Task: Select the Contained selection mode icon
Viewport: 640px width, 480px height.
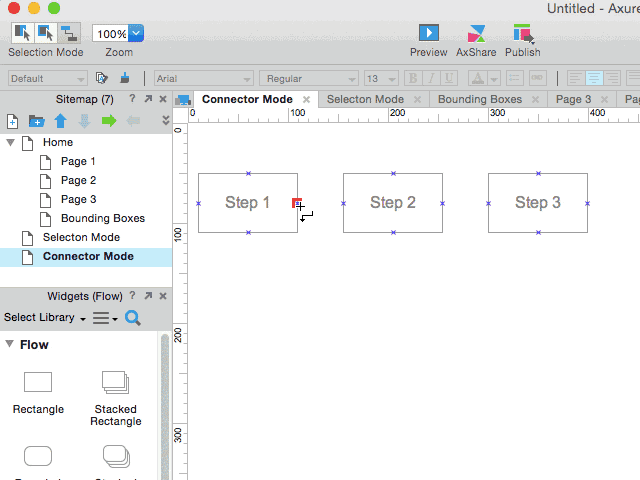Action: click(45, 33)
